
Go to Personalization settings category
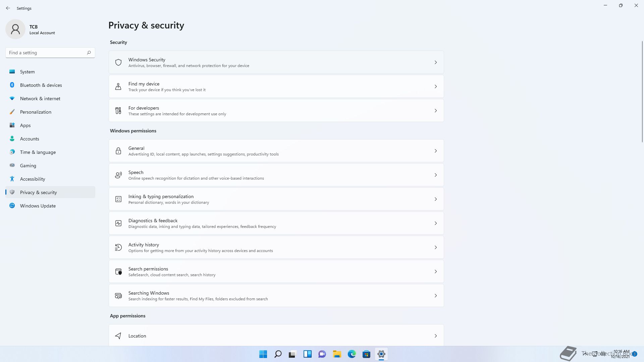click(x=36, y=112)
